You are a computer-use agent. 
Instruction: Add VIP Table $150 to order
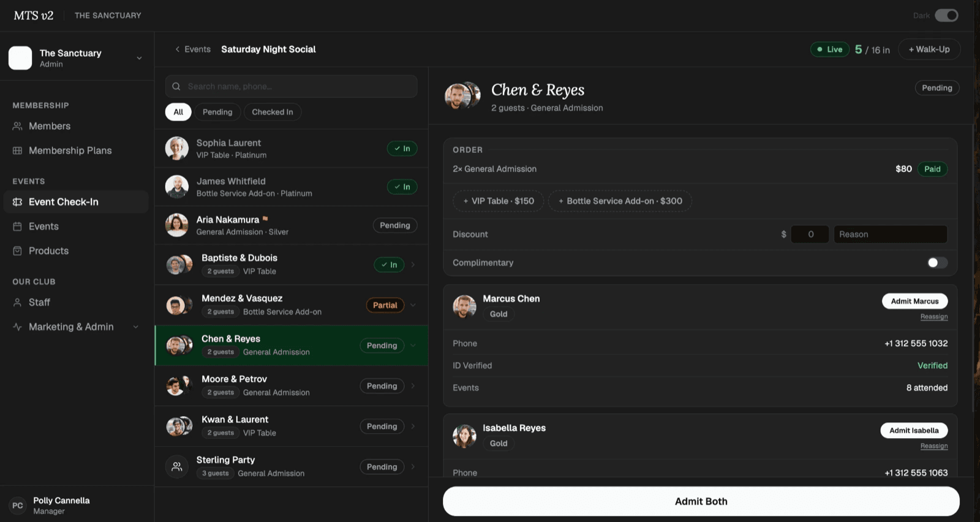(499, 201)
